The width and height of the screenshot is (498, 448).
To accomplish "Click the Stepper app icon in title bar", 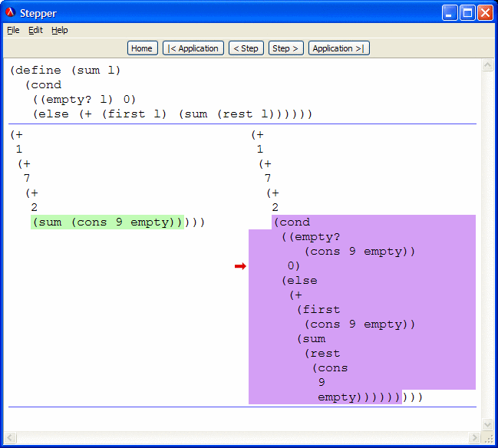I will pos(11,13).
